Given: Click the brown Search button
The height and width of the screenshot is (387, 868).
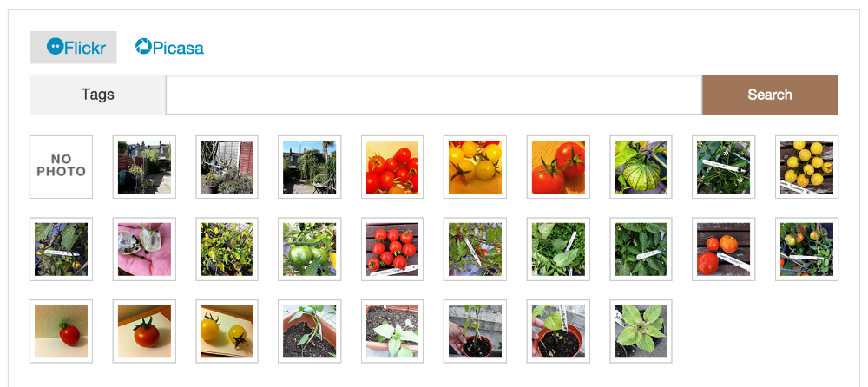Looking at the screenshot, I should pyautogui.click(x=769, y=95).
